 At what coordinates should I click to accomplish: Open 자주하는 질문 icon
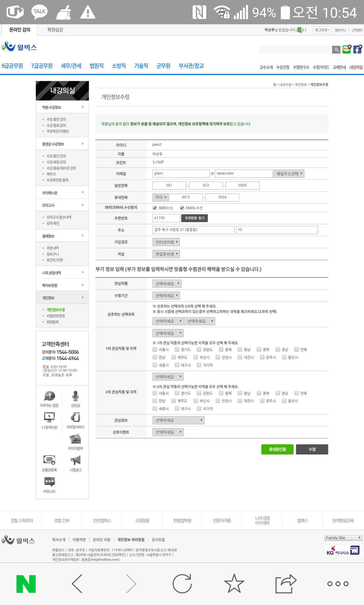pos(50,396)
